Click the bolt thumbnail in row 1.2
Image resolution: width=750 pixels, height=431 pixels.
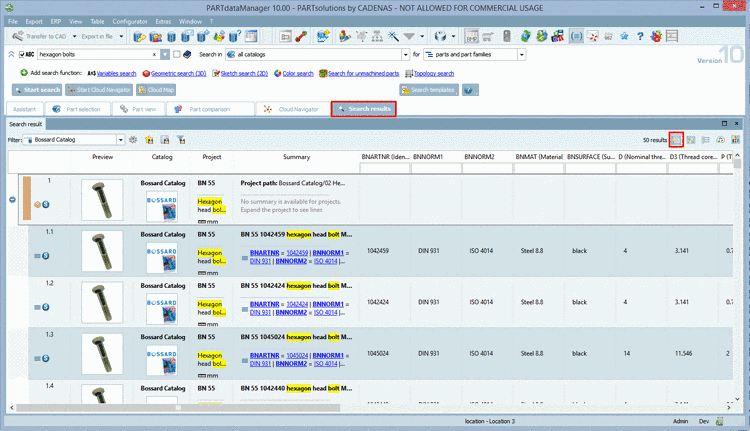coord(102,303)
